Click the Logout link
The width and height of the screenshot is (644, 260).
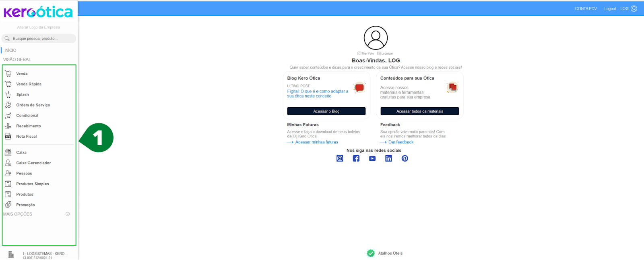(x=610, y=8)
